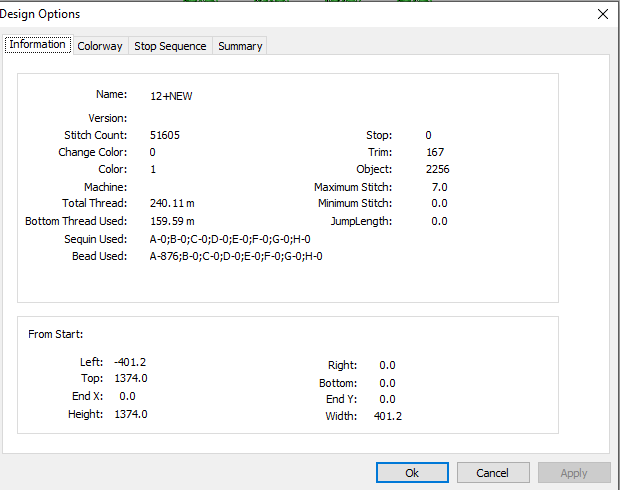Click the Sequin Used value string
Image resolution: width=620 pixels, height=490 pixels.
click(x=230, y=239)
